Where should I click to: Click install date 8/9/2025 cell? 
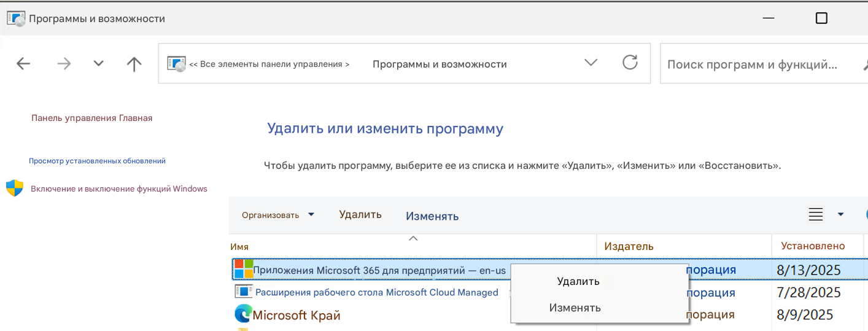[805, 315]
